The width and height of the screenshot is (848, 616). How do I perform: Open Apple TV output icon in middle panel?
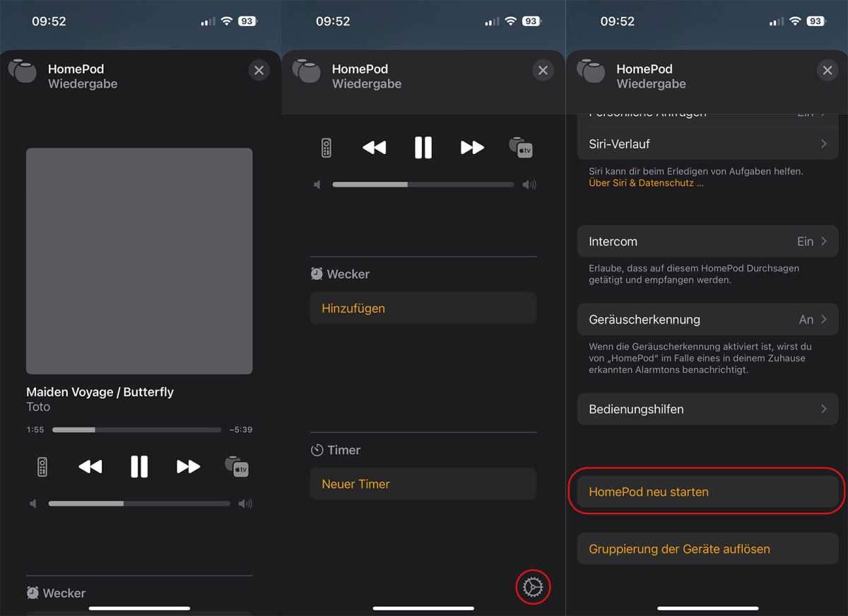521,147
